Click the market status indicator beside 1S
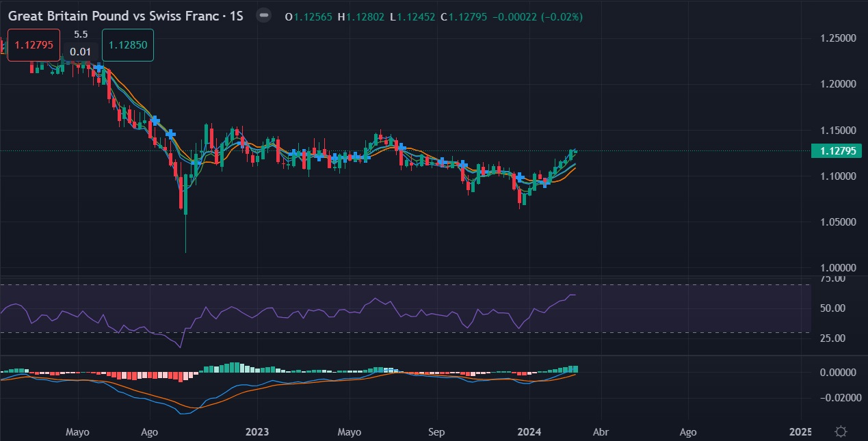This screenshot has height=441, width=868. pos(263,16)
